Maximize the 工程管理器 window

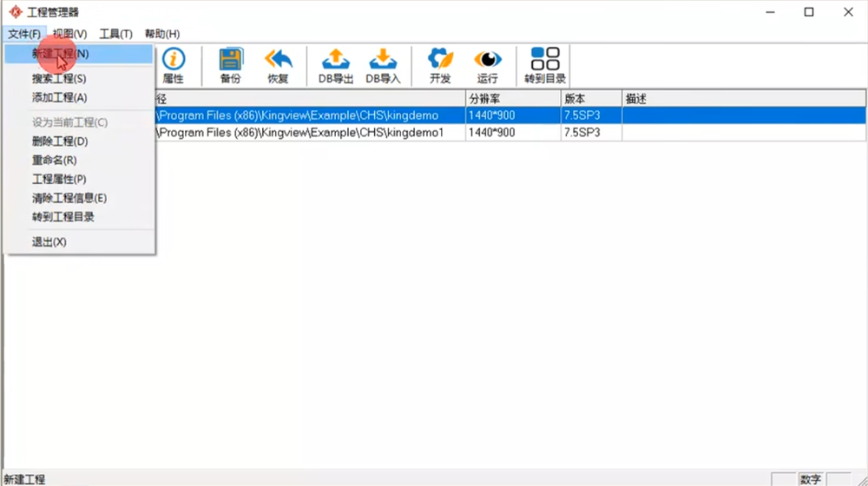point(809,11)
